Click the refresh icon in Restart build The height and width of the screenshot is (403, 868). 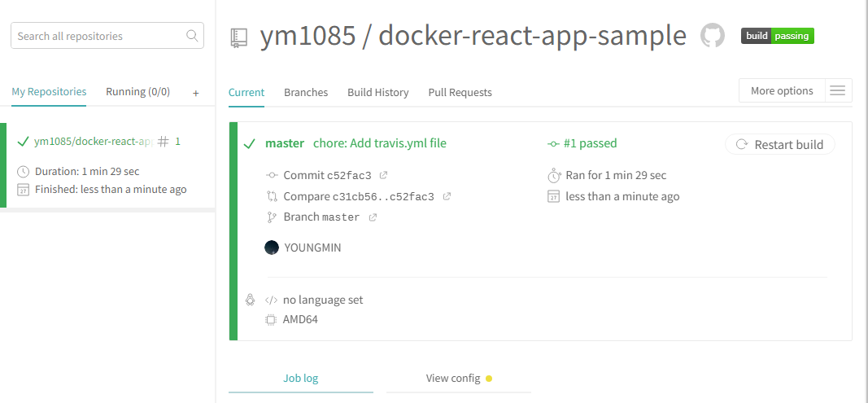742,145
